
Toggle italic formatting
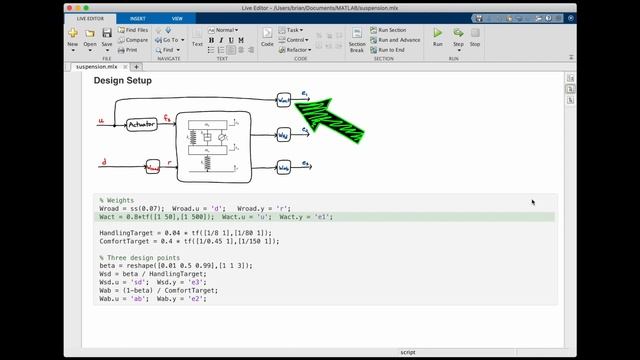221,40
